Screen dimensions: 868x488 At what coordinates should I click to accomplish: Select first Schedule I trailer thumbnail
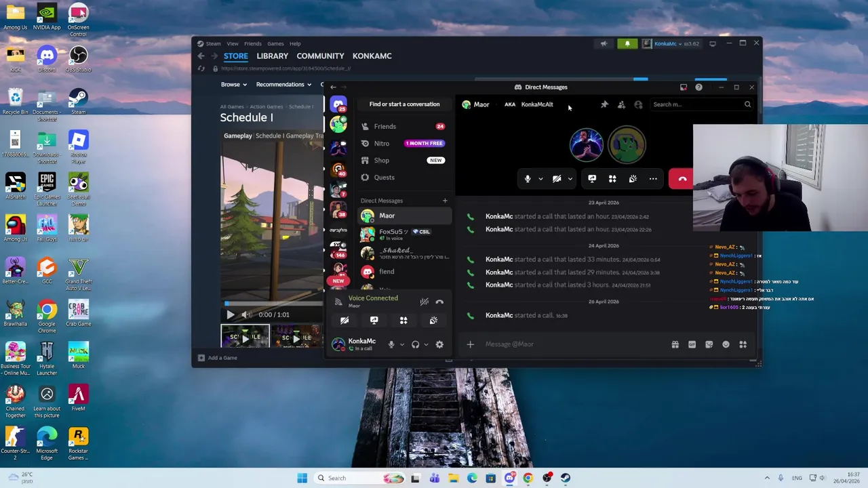point(245,337)
